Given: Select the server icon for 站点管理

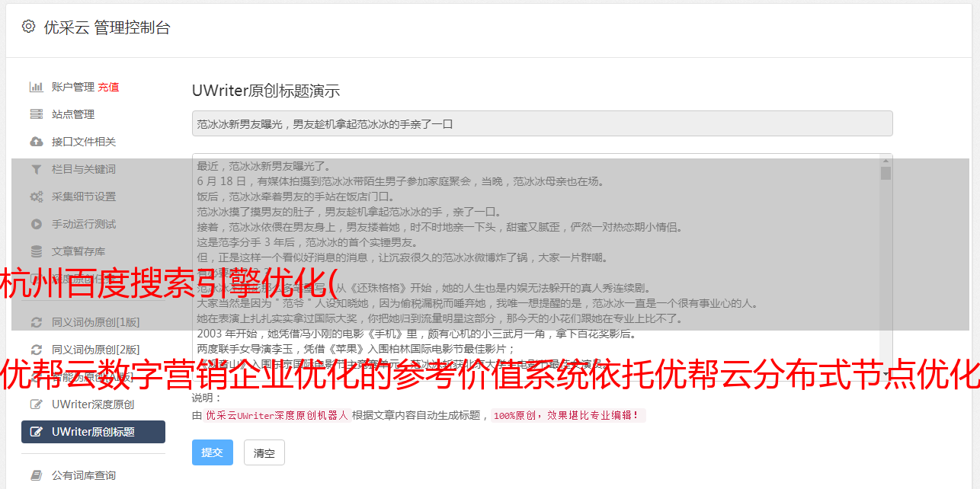Looking at the screenshot, I should coord(36,114).
